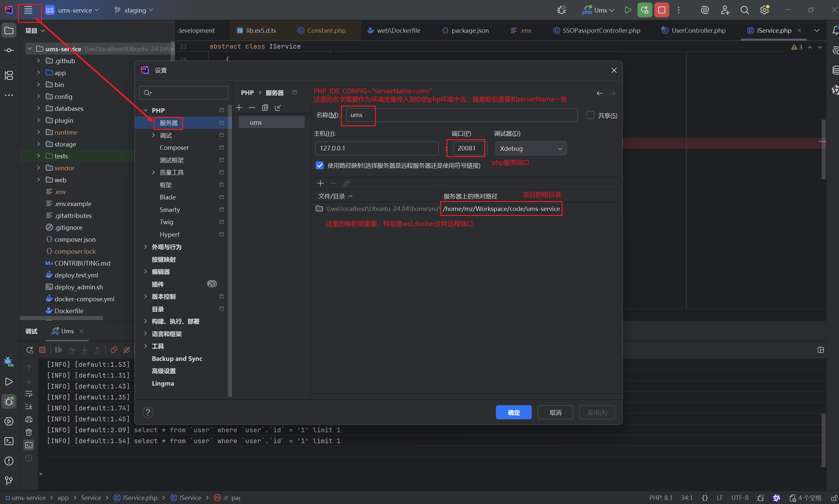The image size is (839, 504).
Task: Open the Xdebug debugger dropdown
Action: pyautogui.click(x=531, y=148)
